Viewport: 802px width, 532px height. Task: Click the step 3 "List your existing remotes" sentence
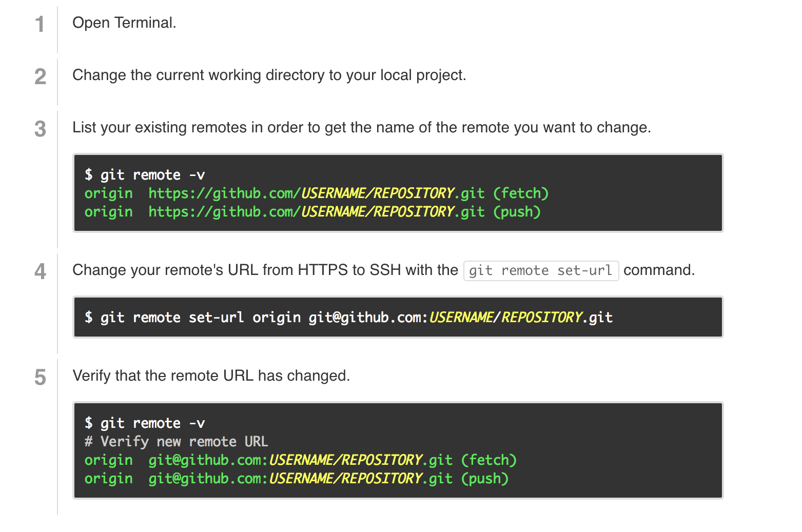pyautogui.click(x=362, y=128)
